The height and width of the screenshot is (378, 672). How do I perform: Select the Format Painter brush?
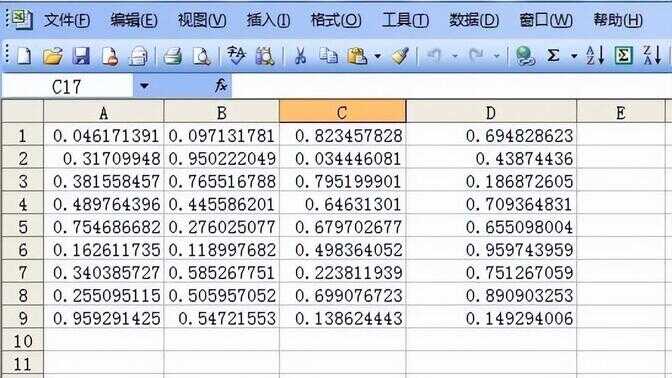click(401, 56)
